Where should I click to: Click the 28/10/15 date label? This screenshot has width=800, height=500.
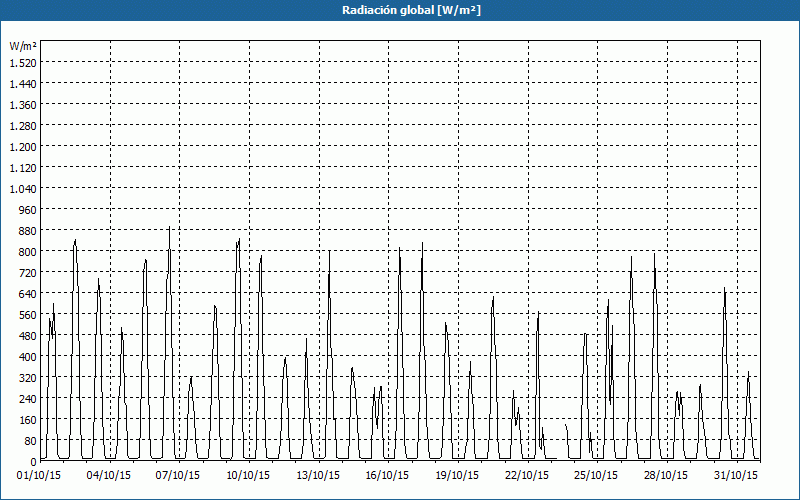666,476
